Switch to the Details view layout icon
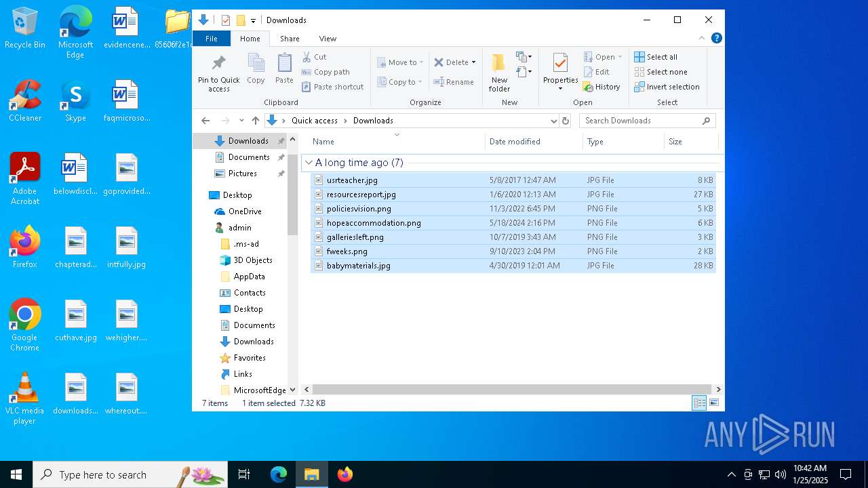The image size is (868, 488). coord(699,403)
